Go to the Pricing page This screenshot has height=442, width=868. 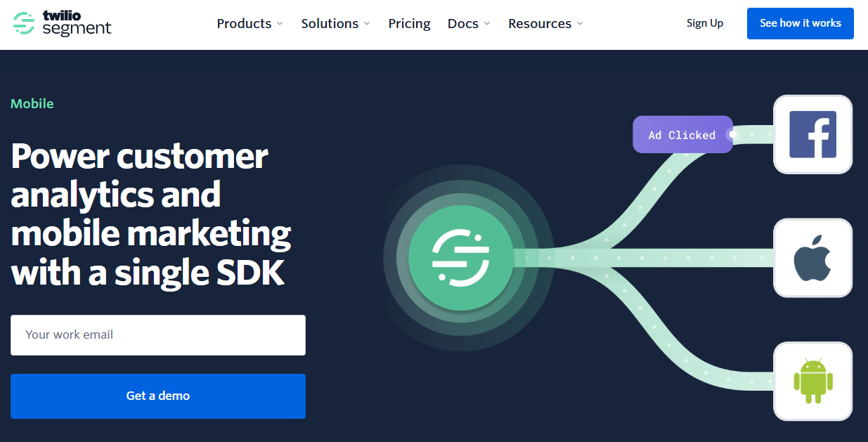click(409, 23)
